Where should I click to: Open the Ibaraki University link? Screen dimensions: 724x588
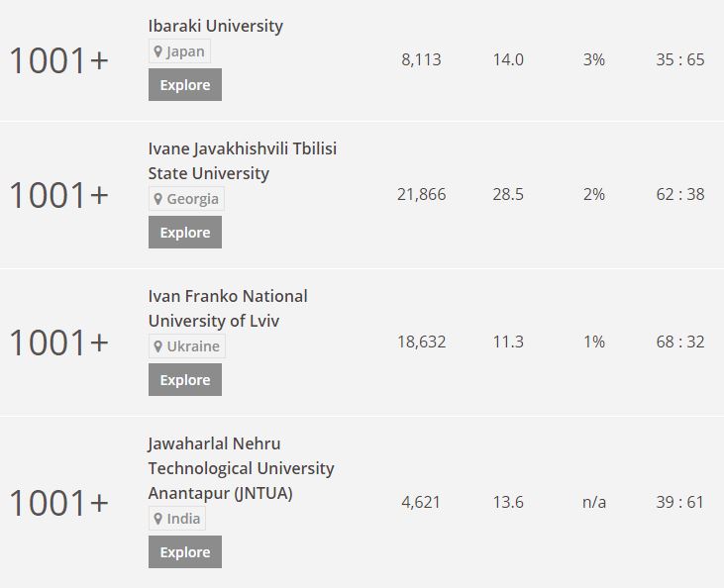[215, 26]
